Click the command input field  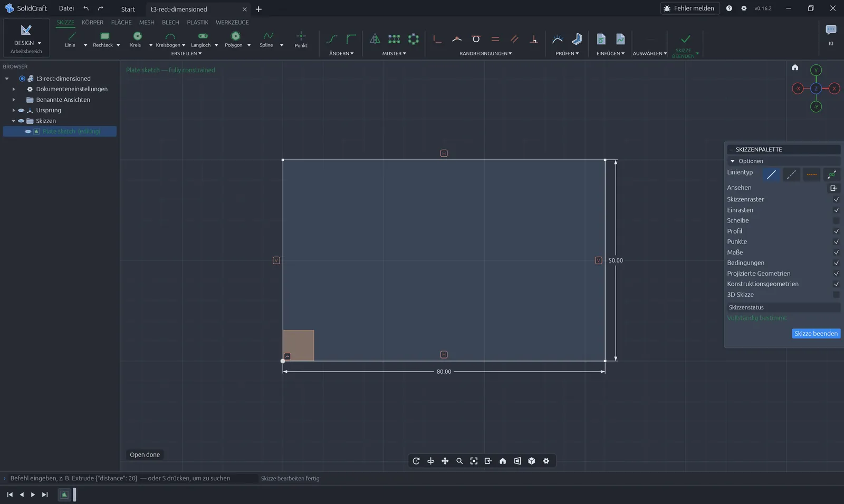click(132, 478)
